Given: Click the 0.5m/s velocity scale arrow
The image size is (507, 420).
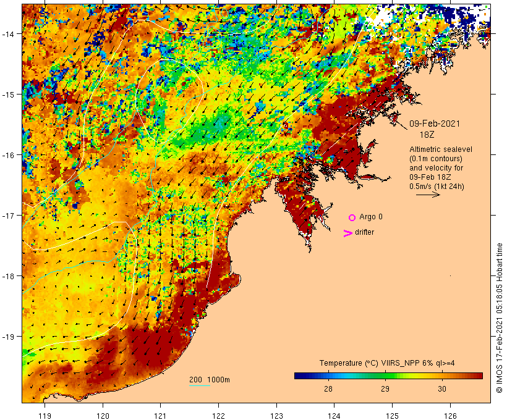Looking at the screenshot, I should point(428,195).
